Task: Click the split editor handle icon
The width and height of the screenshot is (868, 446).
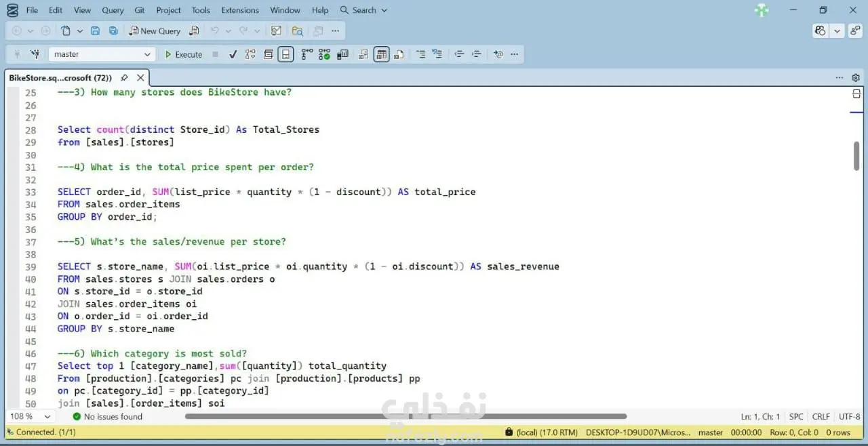Action: 856,94
